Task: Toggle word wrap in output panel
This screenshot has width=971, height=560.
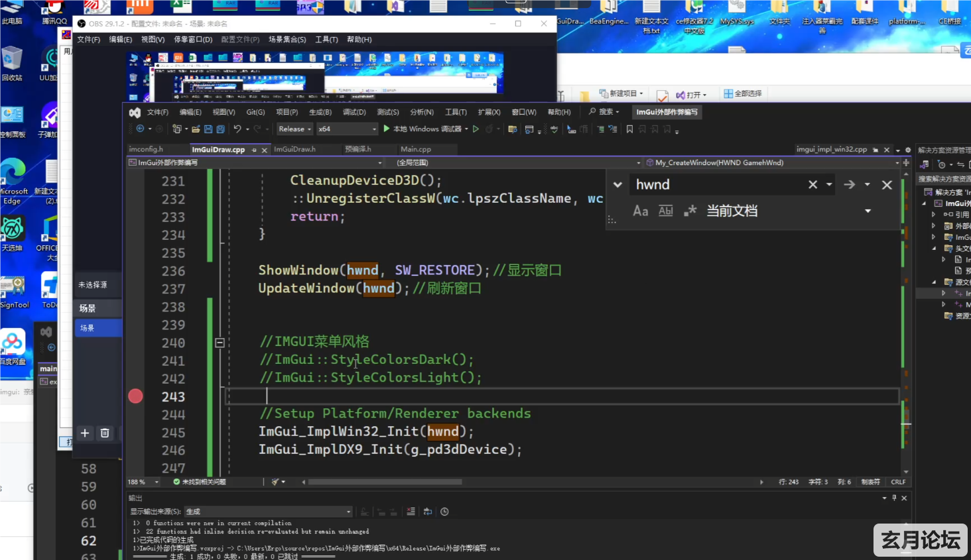Action: [x=428, y=512]
